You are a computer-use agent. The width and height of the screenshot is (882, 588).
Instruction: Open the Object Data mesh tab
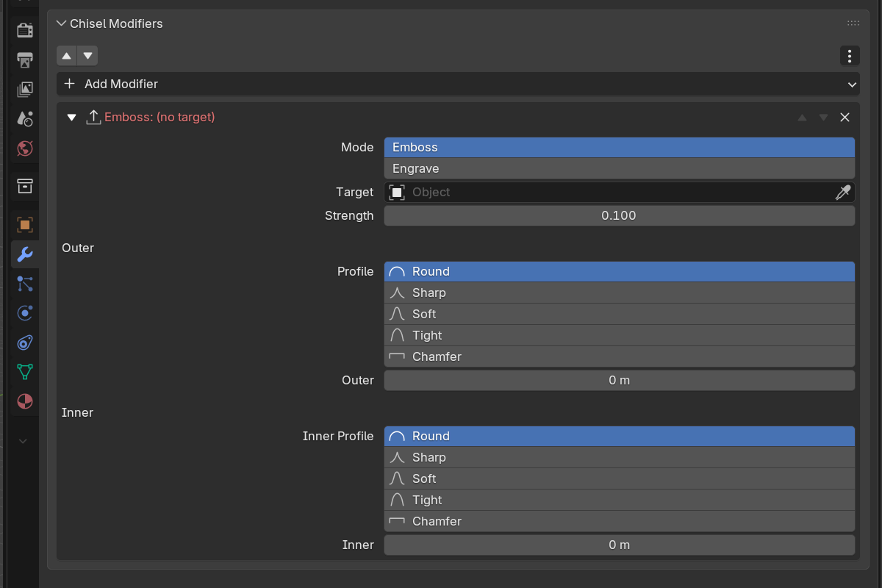point(25,372)
